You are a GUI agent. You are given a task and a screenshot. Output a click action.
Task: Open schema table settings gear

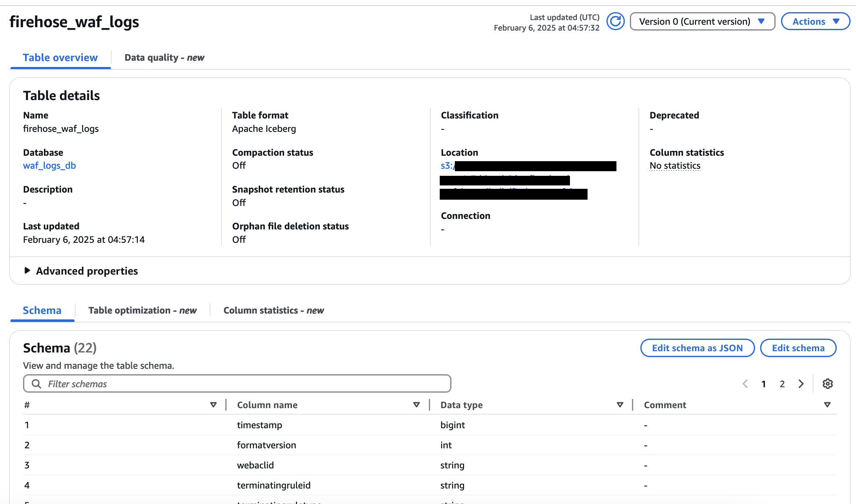coord(828,384)
